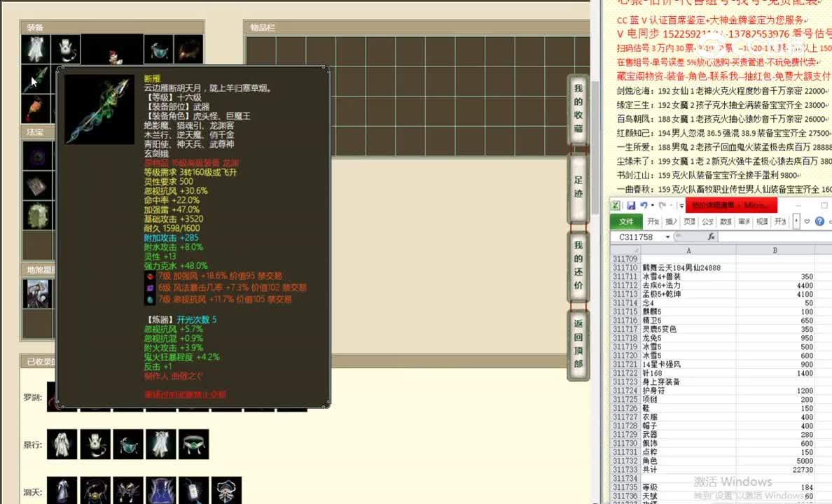
Task: Switch to the 公式 ribbon tab
Action: (x=708, y=221)
